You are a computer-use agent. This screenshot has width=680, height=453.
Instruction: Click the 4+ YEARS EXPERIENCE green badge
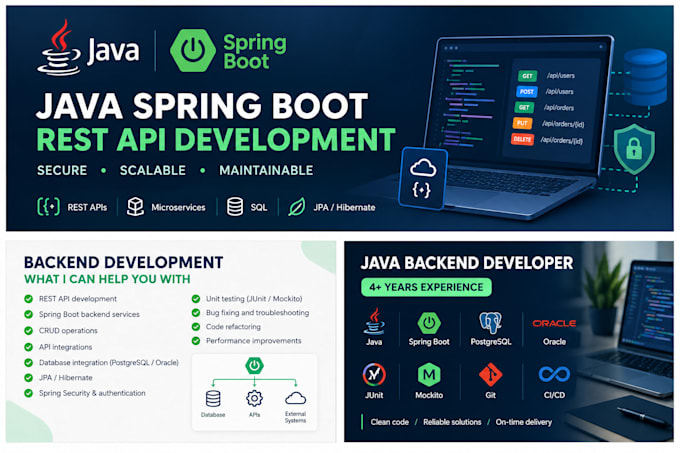(426, 287)
